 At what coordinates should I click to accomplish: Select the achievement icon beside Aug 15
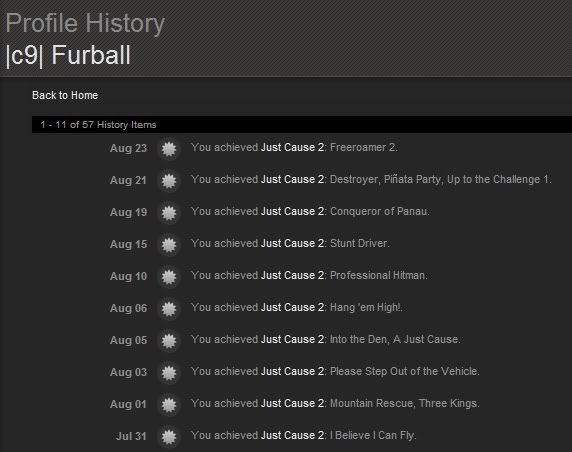(x=169, y=245)
